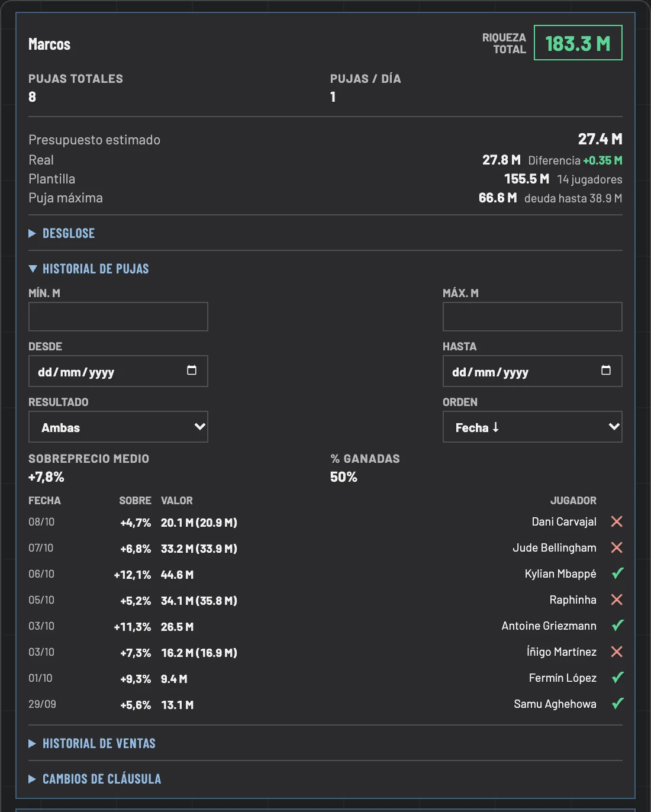Click the 183.3 M total wealth box
The width and height of the screenshot is (651, 812).
pyautogui.click(x=578, y=43)
